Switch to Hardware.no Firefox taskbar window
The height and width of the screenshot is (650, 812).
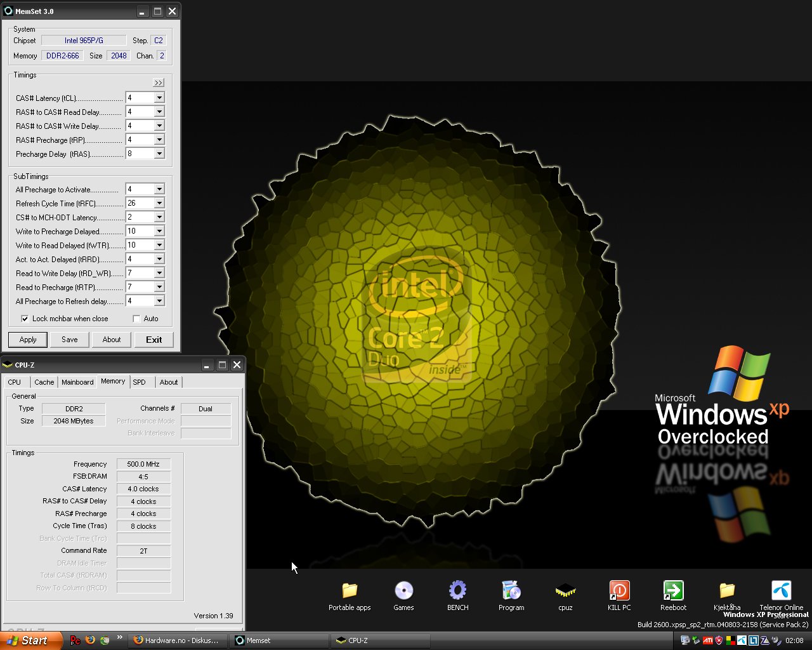click(176, 640)
